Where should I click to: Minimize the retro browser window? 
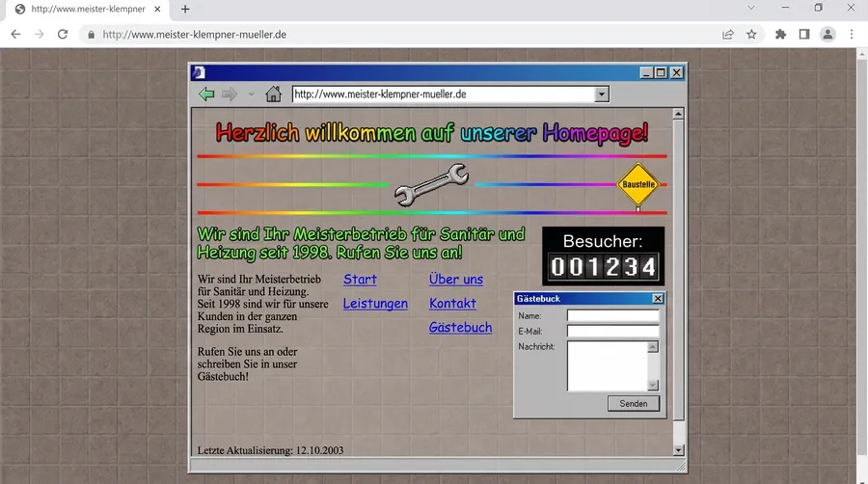tap(646, 72)
